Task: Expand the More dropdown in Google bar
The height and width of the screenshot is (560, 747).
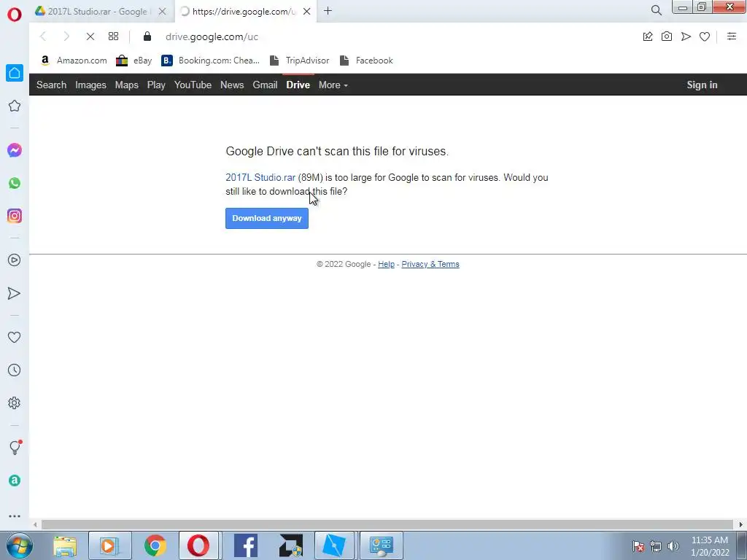Action: (x=333, y=85)
